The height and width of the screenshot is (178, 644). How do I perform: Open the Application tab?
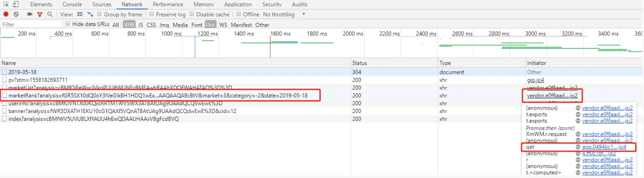tap(238, 4)
